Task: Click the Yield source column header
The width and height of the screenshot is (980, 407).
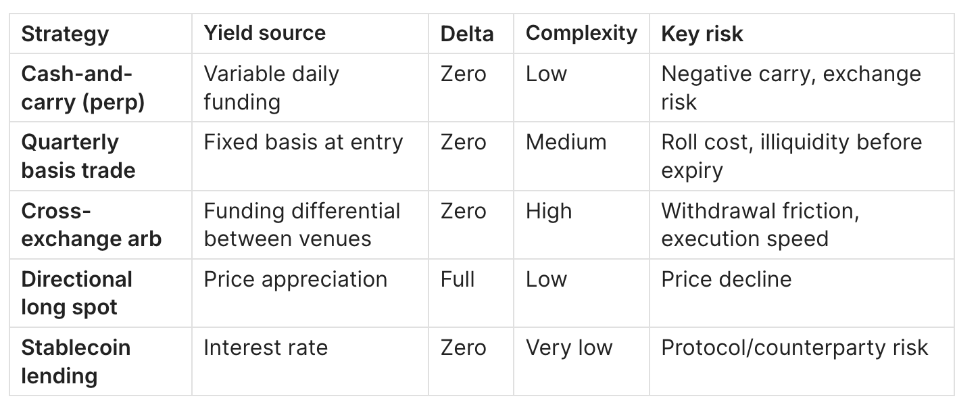Action: (x=264, y=33)
